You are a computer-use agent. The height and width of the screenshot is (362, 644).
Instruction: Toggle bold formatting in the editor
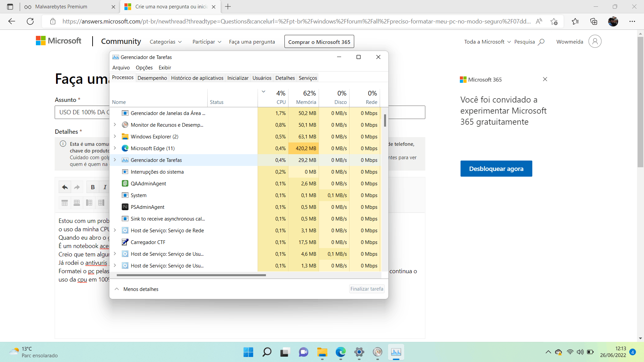(93, 187)
